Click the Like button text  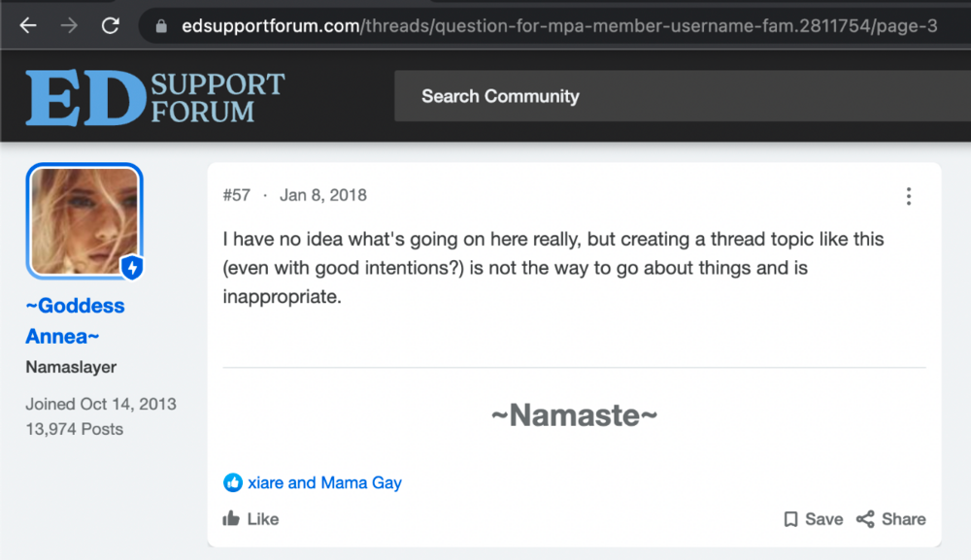[263, 519]
